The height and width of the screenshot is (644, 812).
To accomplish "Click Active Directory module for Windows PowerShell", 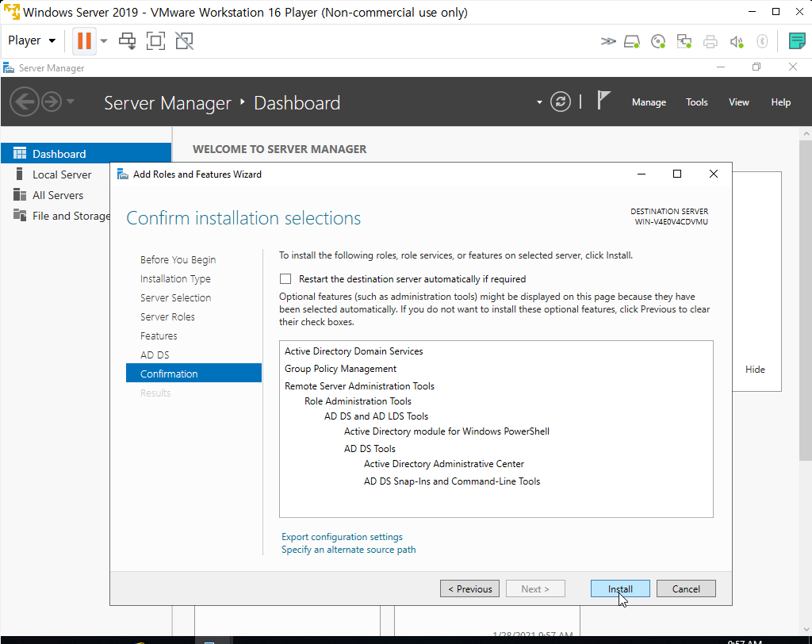I will coord(446,431).
